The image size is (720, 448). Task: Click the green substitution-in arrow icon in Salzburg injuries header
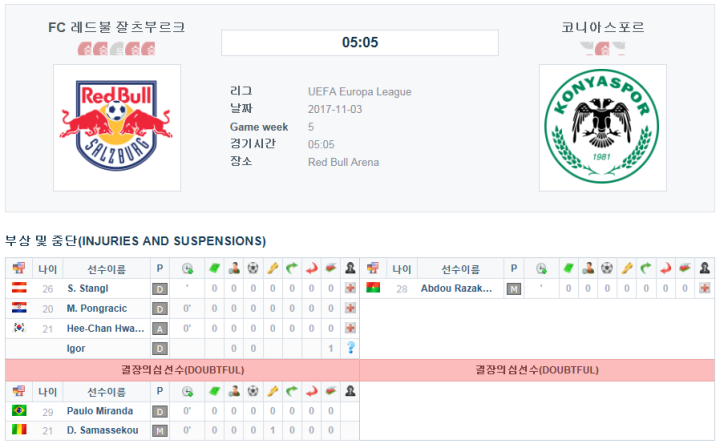click(292, 268)
